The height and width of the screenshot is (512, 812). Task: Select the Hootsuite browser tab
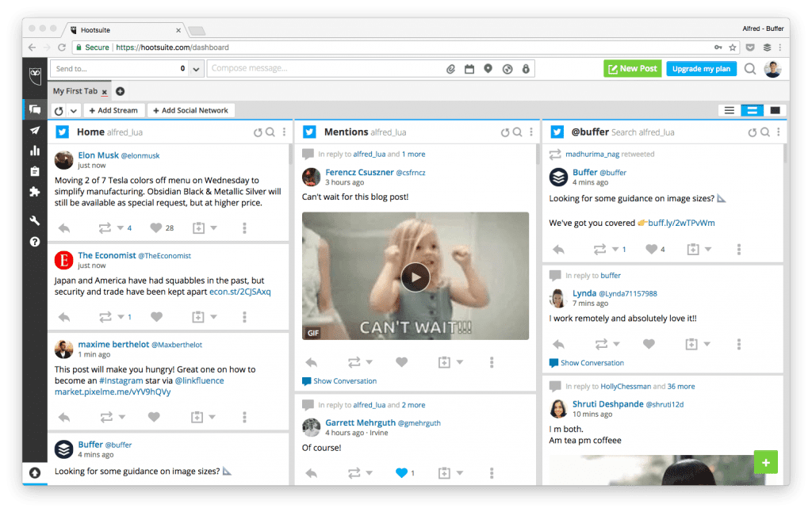[x=124, y=30]
